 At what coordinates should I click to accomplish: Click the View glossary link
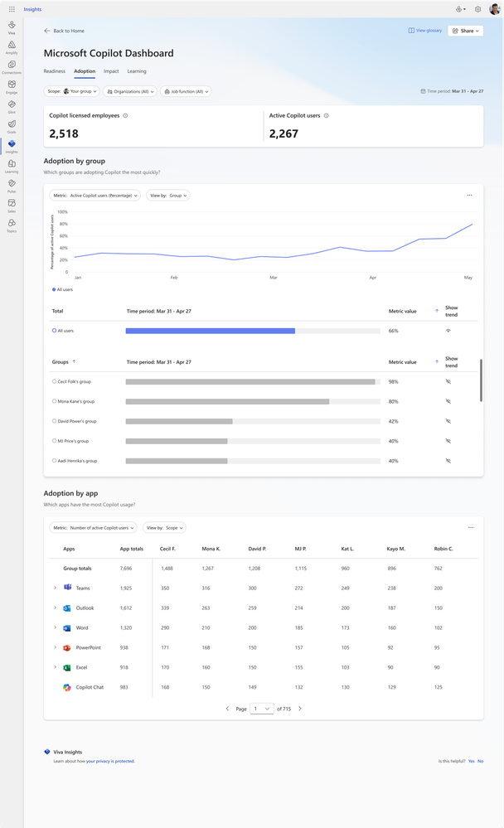click(x=424, y=31)
